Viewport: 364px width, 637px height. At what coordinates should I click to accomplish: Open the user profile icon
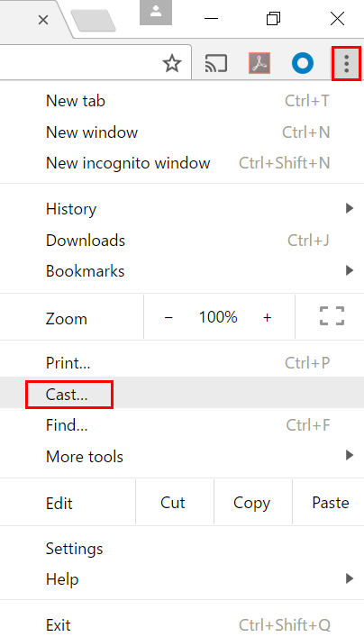pyautogui.click(x=156, y=13)
